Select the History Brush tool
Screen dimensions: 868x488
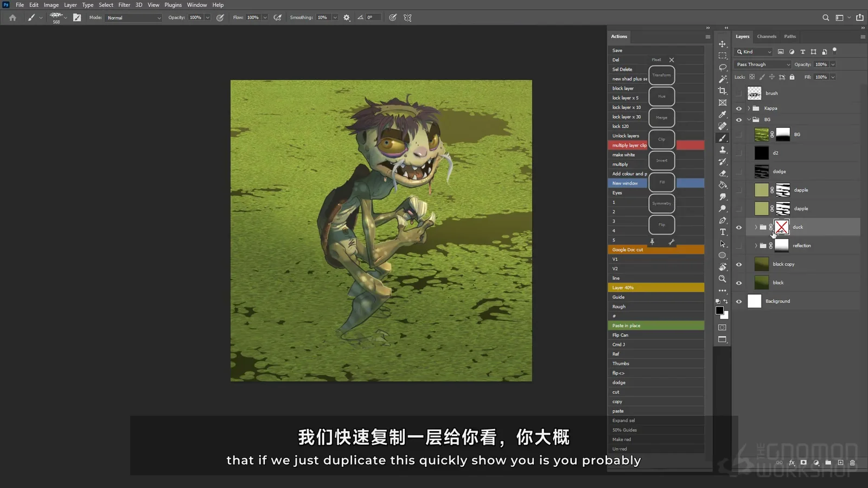point(722,162)
